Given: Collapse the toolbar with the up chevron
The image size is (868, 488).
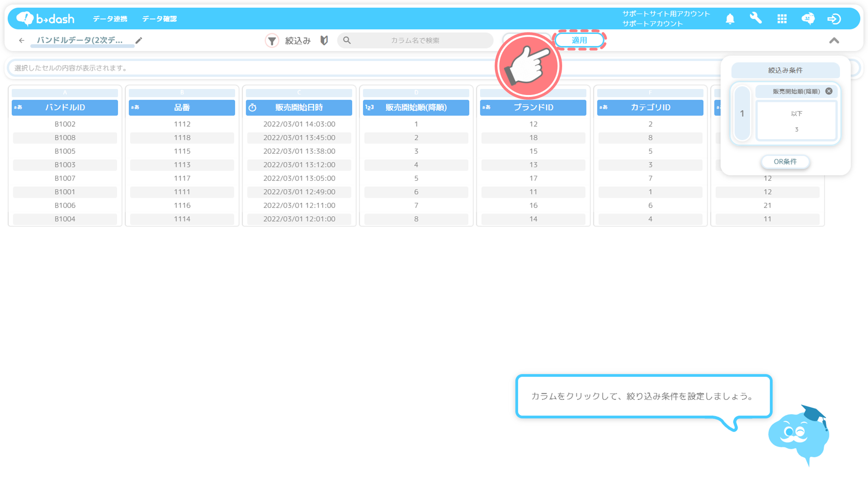Looking at the screenshot, I should coord(834,40).
